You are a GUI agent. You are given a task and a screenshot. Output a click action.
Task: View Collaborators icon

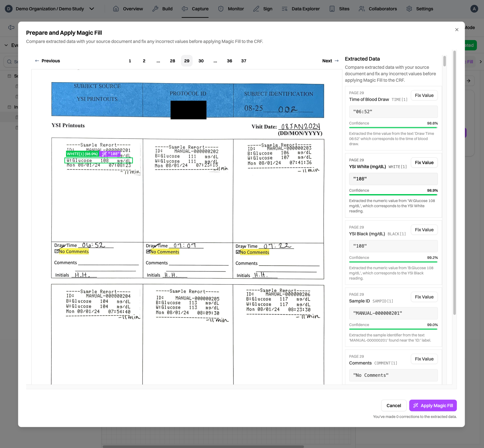click(362, 9)
